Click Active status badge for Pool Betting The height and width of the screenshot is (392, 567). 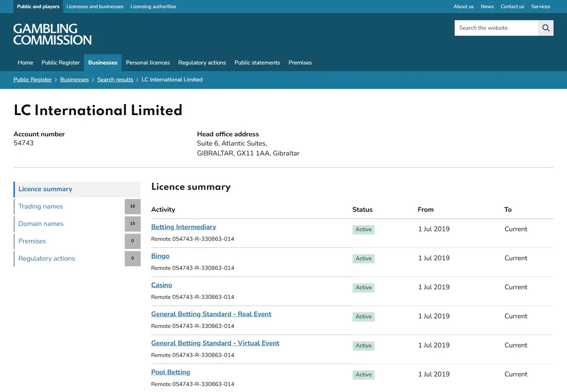[364, 375]
